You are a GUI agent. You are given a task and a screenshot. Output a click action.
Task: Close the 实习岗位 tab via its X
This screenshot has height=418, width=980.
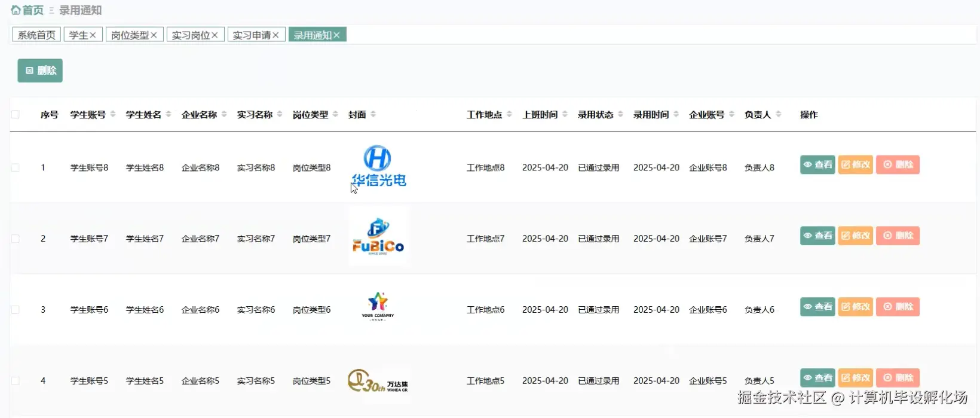(215, 35)
